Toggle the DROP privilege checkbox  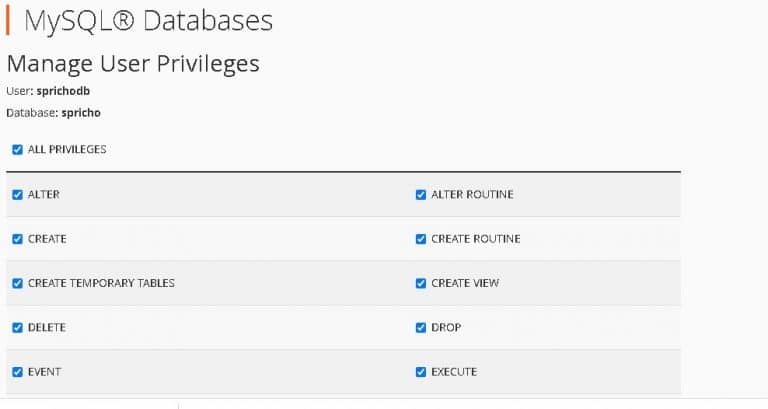click(x=421, y=327)
